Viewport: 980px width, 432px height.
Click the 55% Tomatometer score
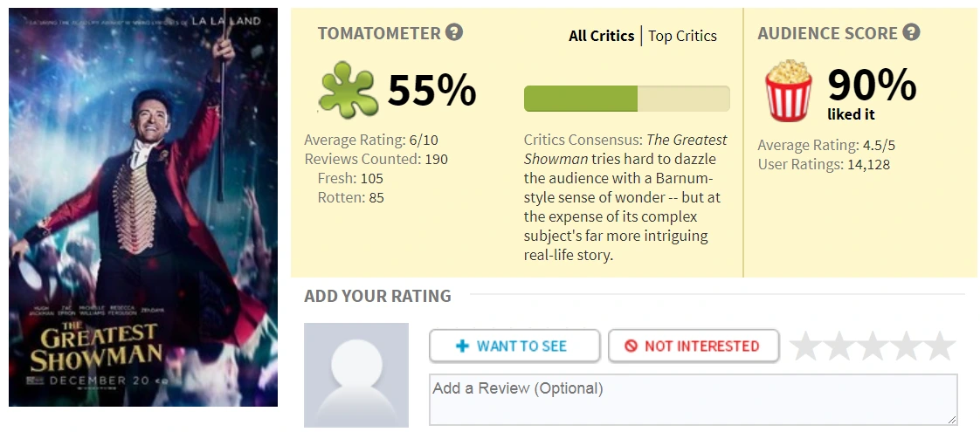coord(431,90)
